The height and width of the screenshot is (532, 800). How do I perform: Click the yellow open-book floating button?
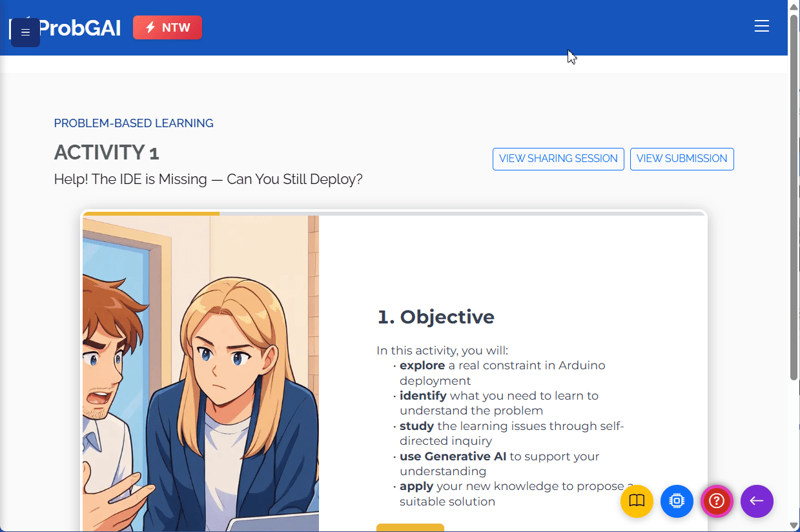[x=637, y=501]
